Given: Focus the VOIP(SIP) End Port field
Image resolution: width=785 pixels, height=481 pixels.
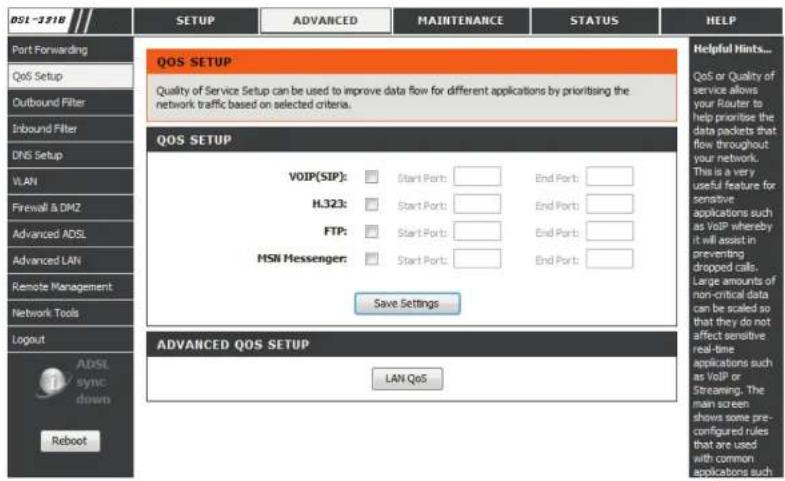Looking at the screenshot, I should (610, 177).
